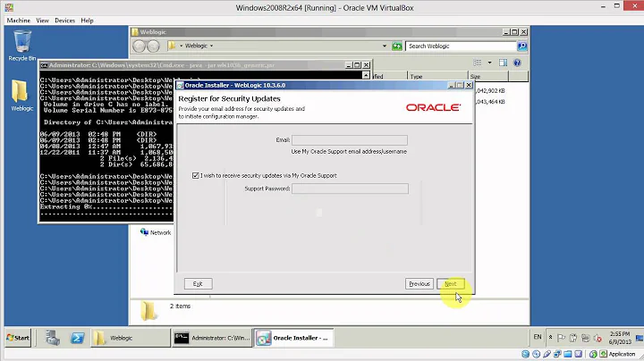Viewport: 644px width, 361px height.
Task: Click the Oracle Installer title bar icon
Action: 180,85
